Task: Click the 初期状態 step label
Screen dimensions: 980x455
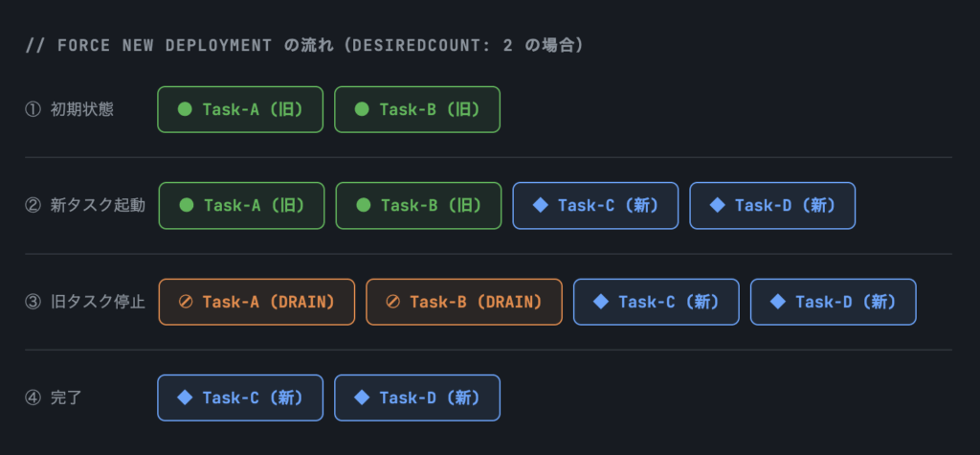Action: coord(81,109)
